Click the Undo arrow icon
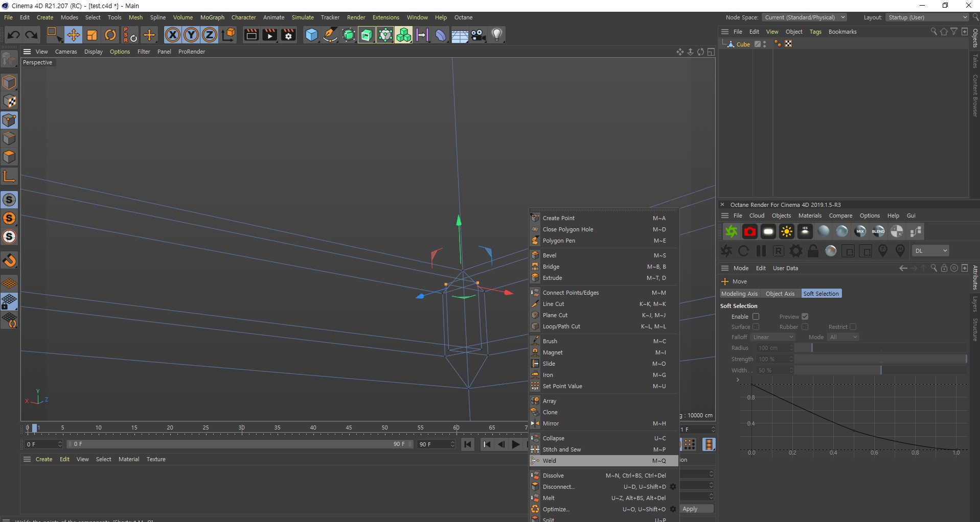 (14, 35)
